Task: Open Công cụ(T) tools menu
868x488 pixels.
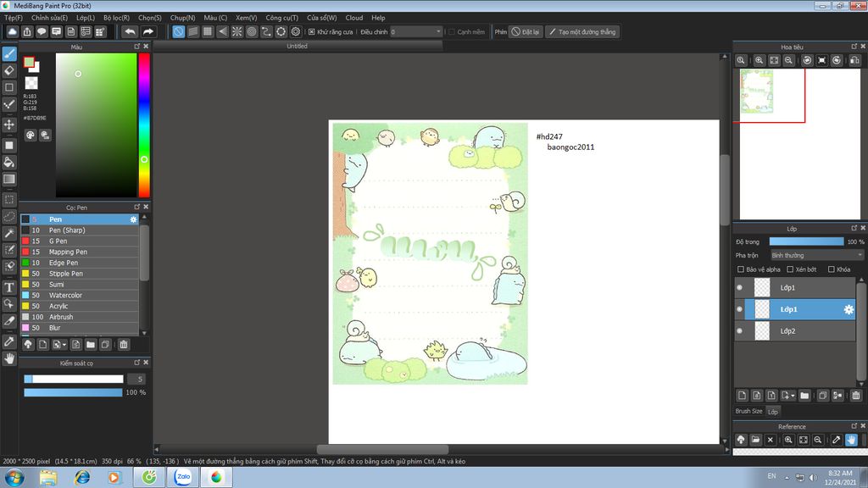Action: [x=281, y=18]
